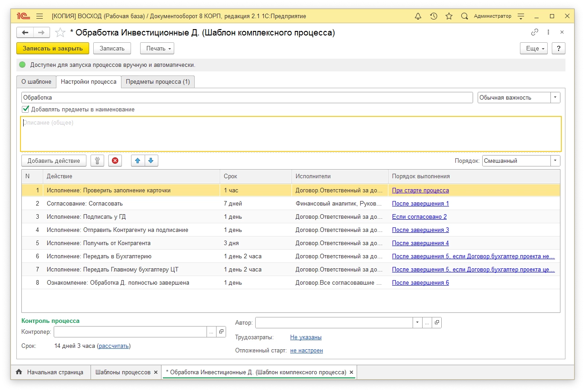Open the history clock icon
Screen dimensions: 585x392
pyautogui.click(x=434, y=16)
